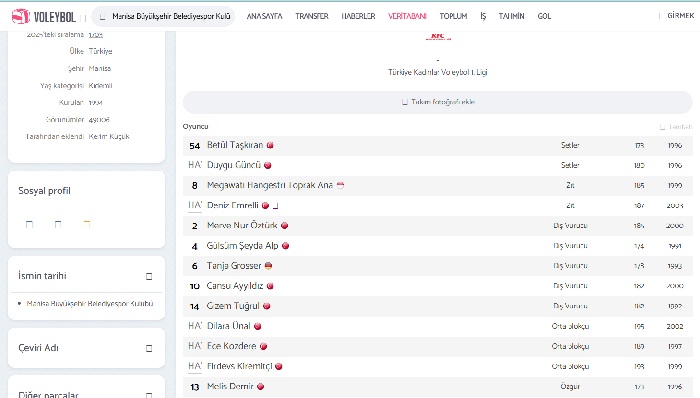
Task: Click flag icon next to Merve Nur Öztürk
Action: [284, 226]
